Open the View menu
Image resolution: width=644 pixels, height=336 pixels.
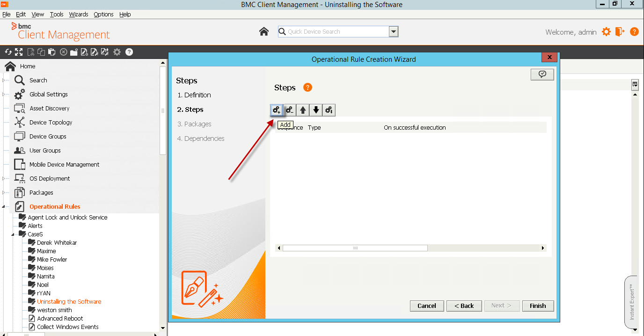pos(38,14)
